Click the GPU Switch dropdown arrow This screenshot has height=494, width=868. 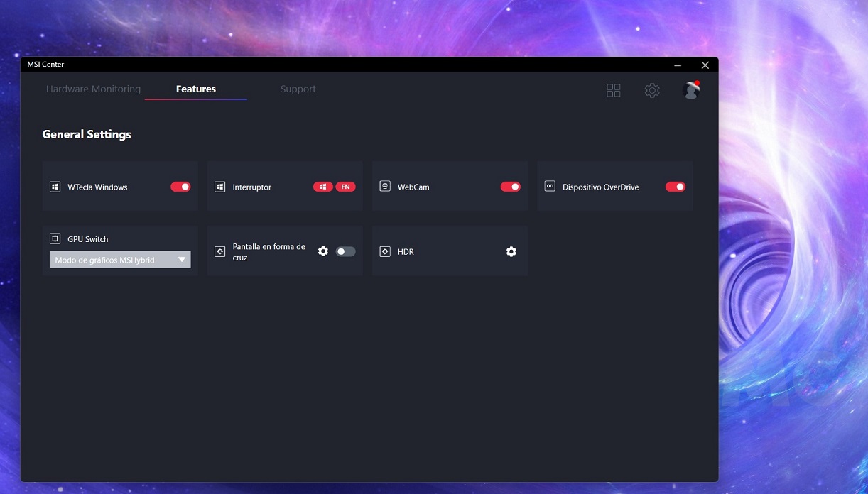click(182, 260)
